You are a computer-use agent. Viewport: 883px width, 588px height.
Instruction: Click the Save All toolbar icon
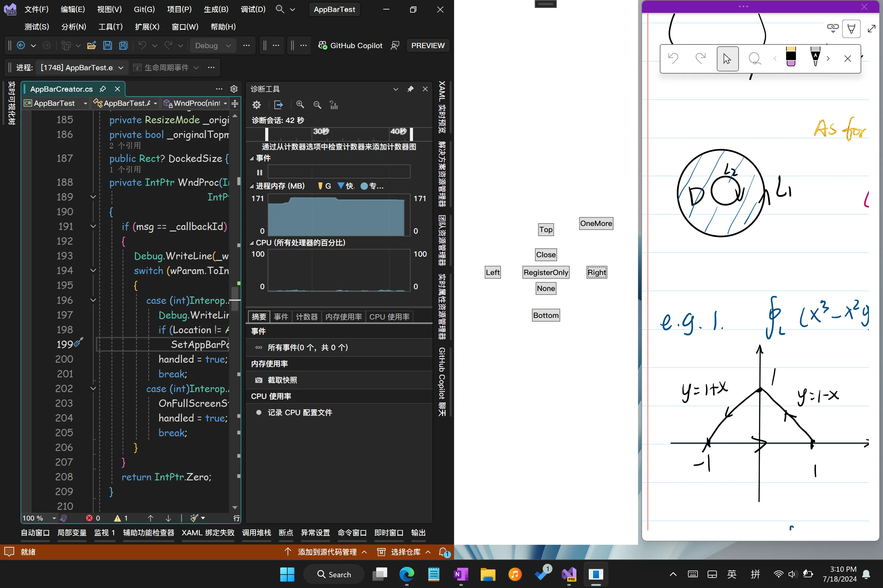tap(123, 46)
